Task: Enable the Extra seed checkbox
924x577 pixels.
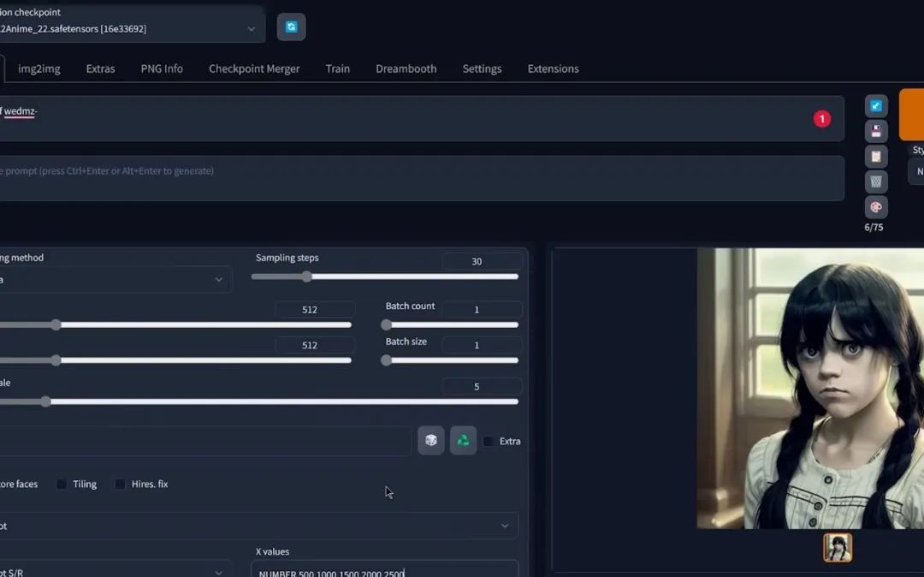Action: [488, 442]
